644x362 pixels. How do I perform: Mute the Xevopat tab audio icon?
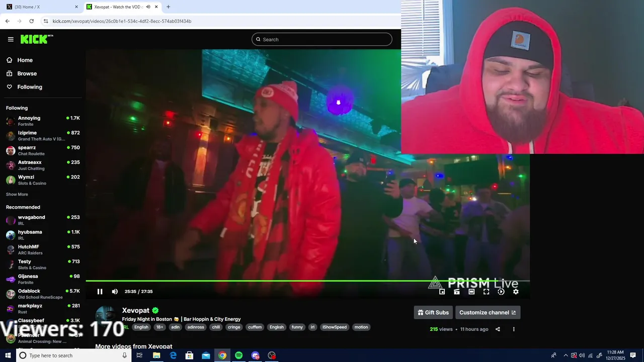pos(148,7)
